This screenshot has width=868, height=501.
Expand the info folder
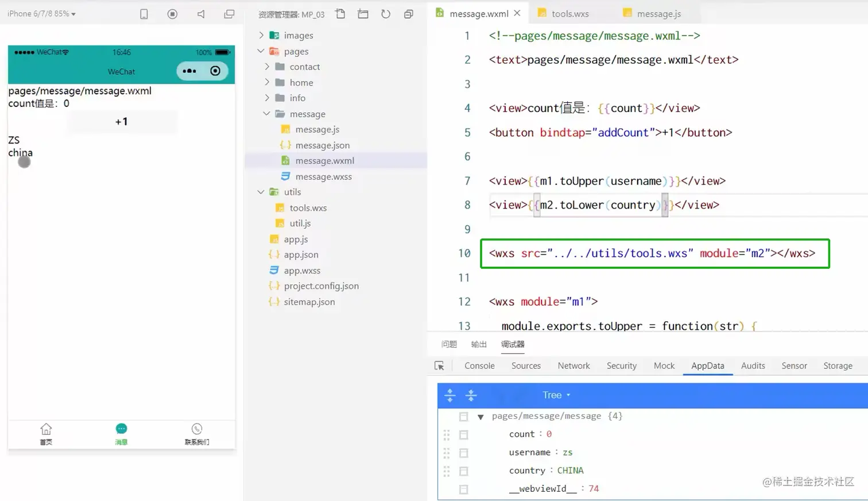point(267,98)
